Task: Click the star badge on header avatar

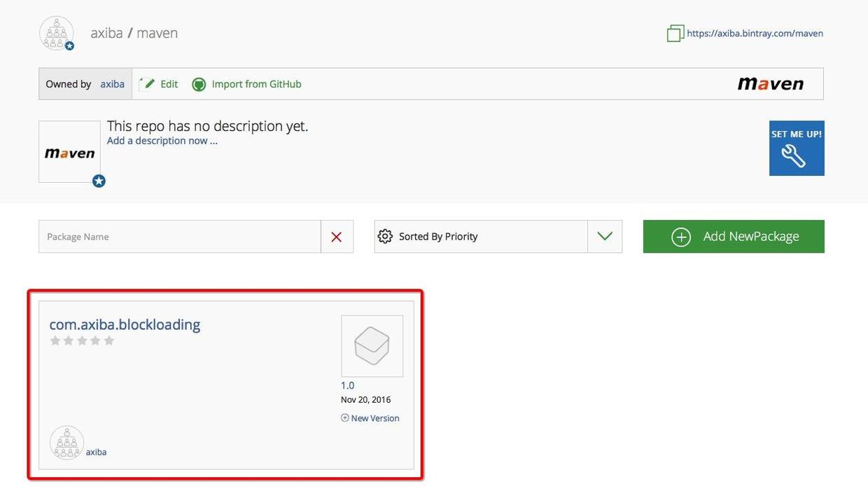Action: pyautogui.click(x=69, y=46)
